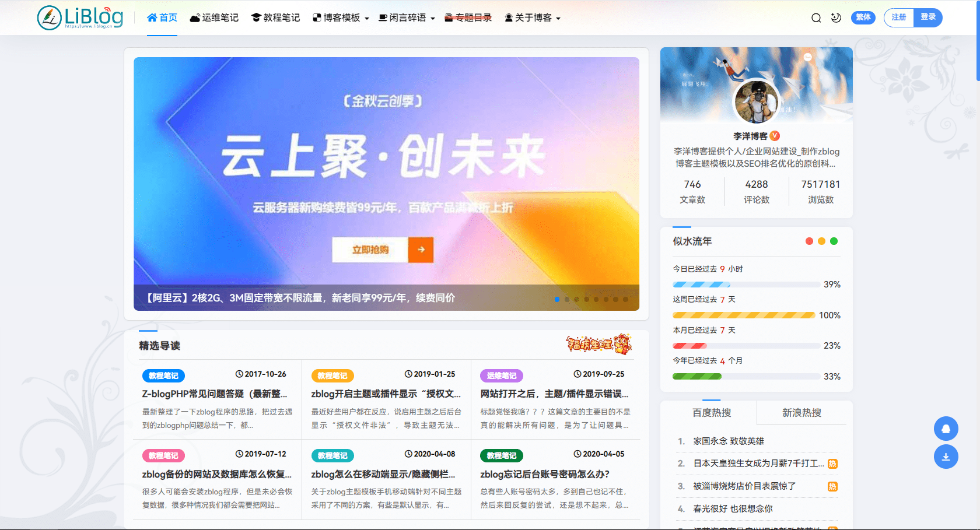
Task: Click the 7517181 浏览数 stat
Action: (821, 191)
